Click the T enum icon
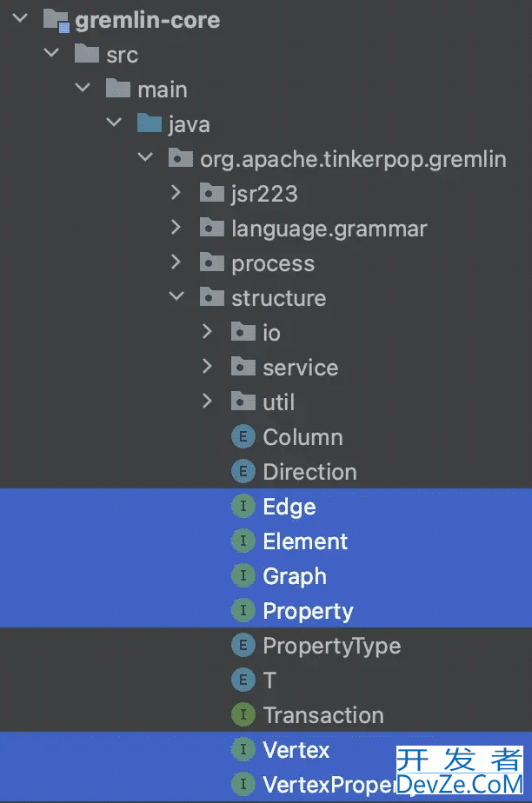The width and height of the screenshot is (532, 803). pyautogui.click(x=243, y=680)
